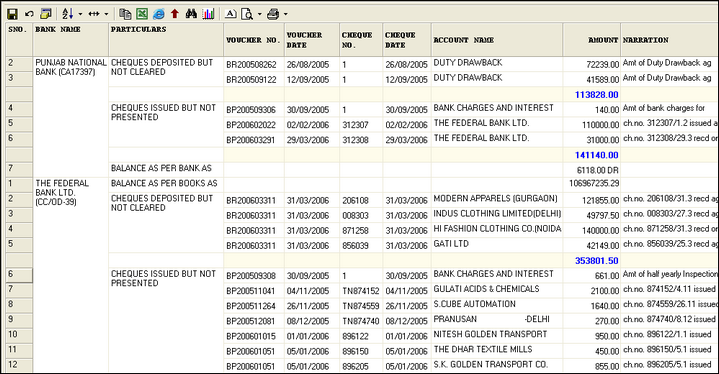719x374 pixels.
Task: Click voucher number BR200508262
Action: 251,65
